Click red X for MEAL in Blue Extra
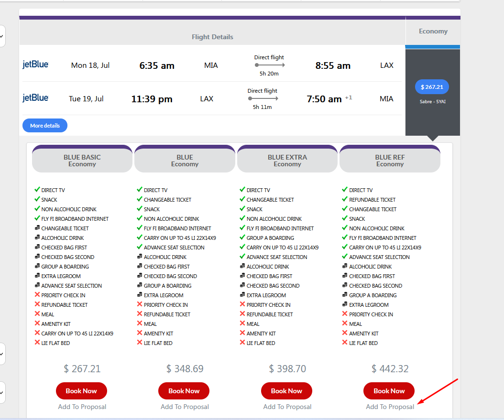The width and height of the screenshot is (504, 420). (243, 323)
